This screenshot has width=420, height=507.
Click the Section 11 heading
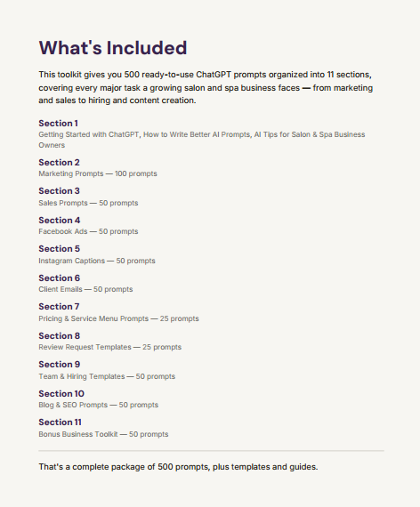61,422
